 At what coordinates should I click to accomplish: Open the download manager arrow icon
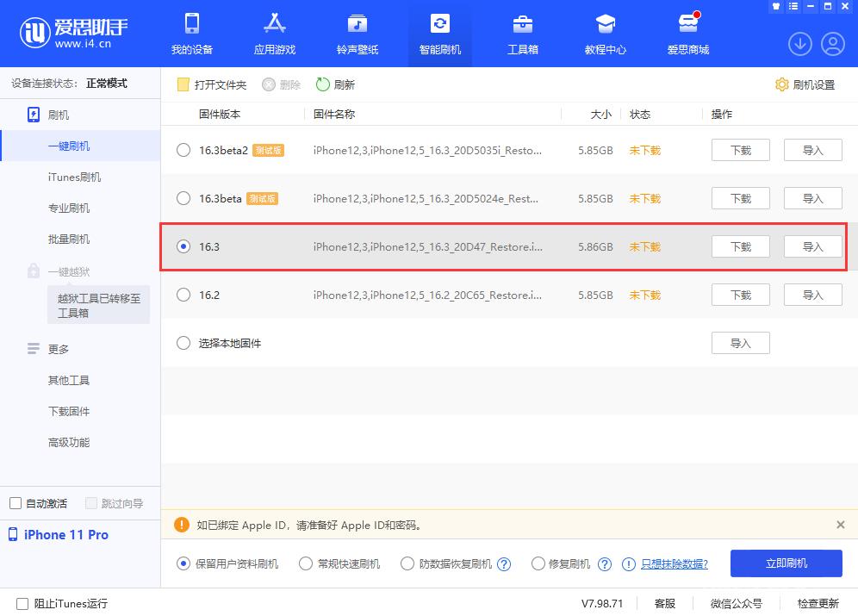(x=799, y=43)
